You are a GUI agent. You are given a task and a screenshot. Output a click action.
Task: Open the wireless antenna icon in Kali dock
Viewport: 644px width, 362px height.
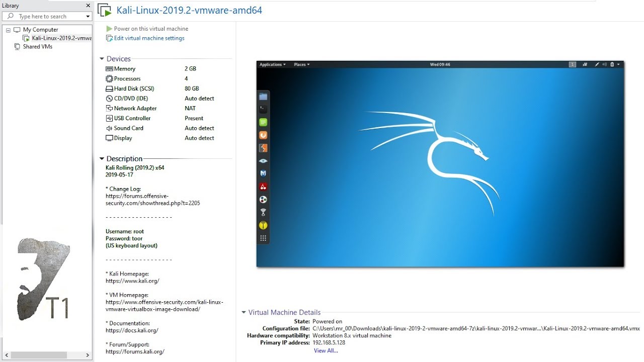tap(263, 213)
